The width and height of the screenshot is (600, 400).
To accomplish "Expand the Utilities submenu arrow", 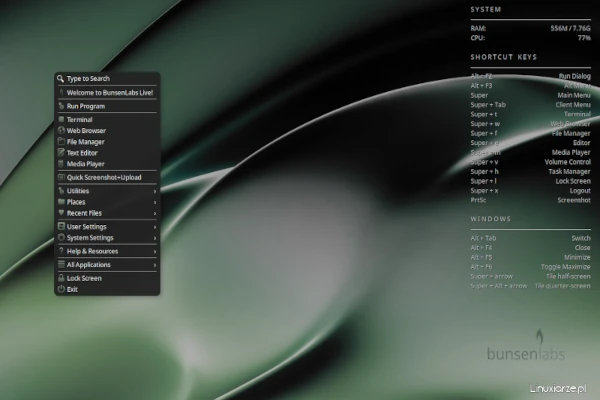I will 155,191.
